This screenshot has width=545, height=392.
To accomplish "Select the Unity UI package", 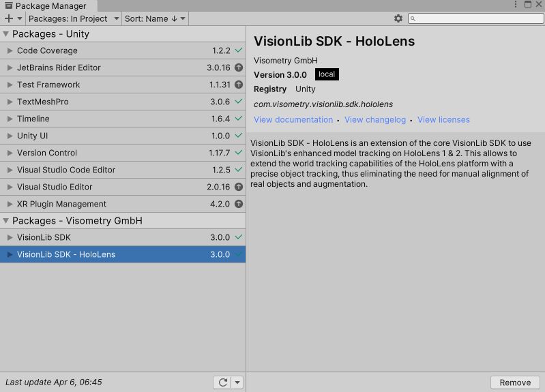I will 123,136.
